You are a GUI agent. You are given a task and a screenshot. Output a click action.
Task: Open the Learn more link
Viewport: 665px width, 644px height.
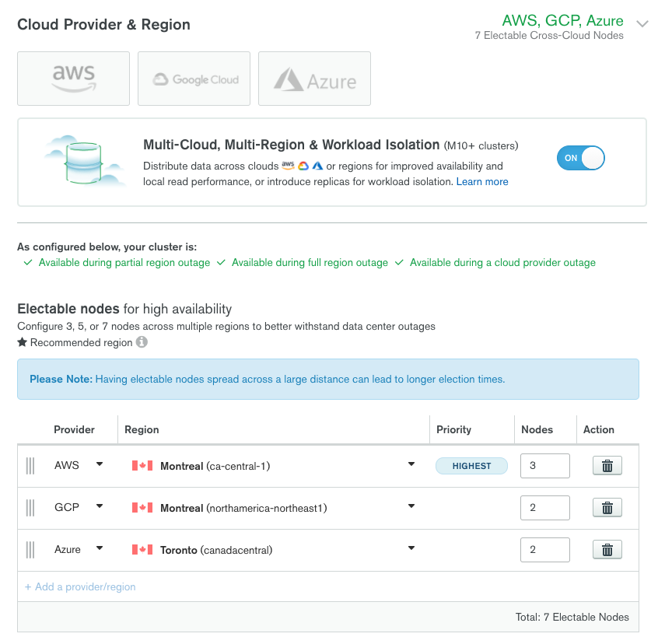pyautogui.click(x=482, y=182)
